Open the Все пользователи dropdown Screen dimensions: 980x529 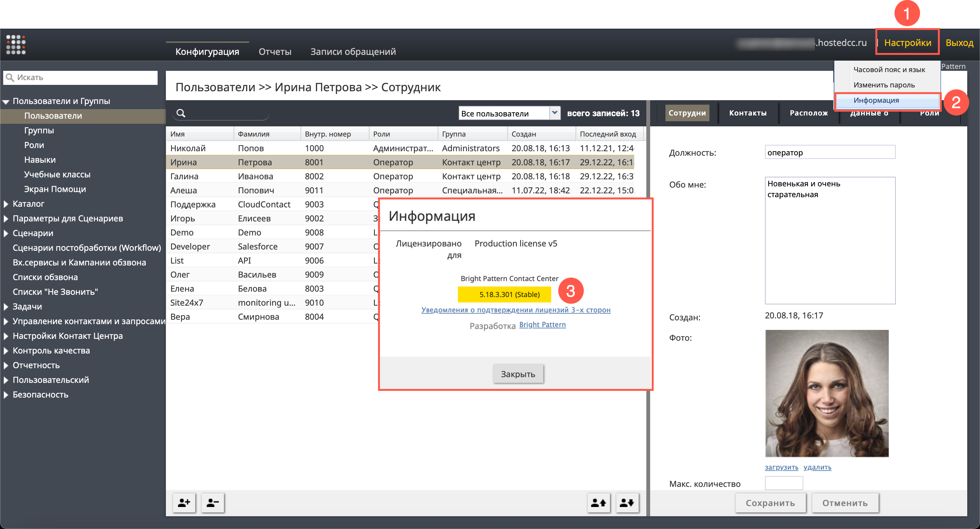coord(509,113)
